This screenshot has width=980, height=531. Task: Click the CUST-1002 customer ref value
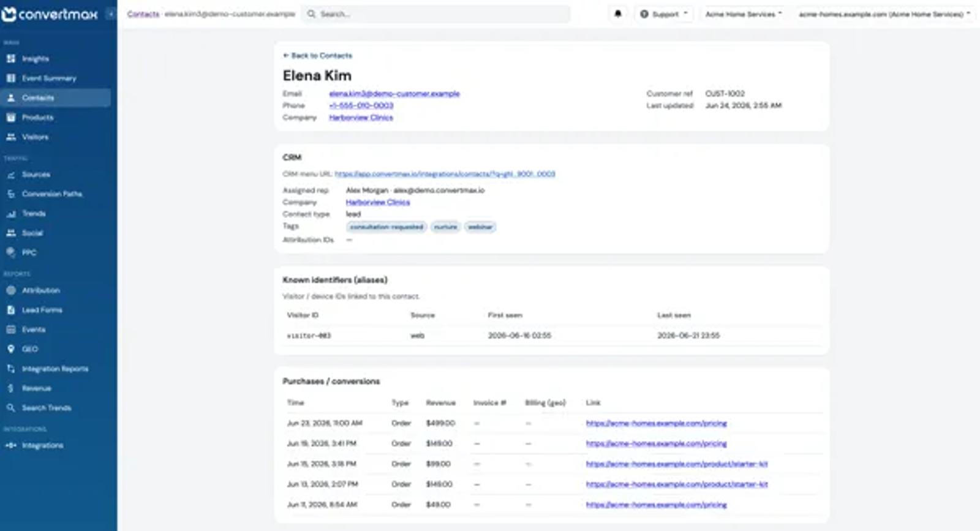[725, 94]
